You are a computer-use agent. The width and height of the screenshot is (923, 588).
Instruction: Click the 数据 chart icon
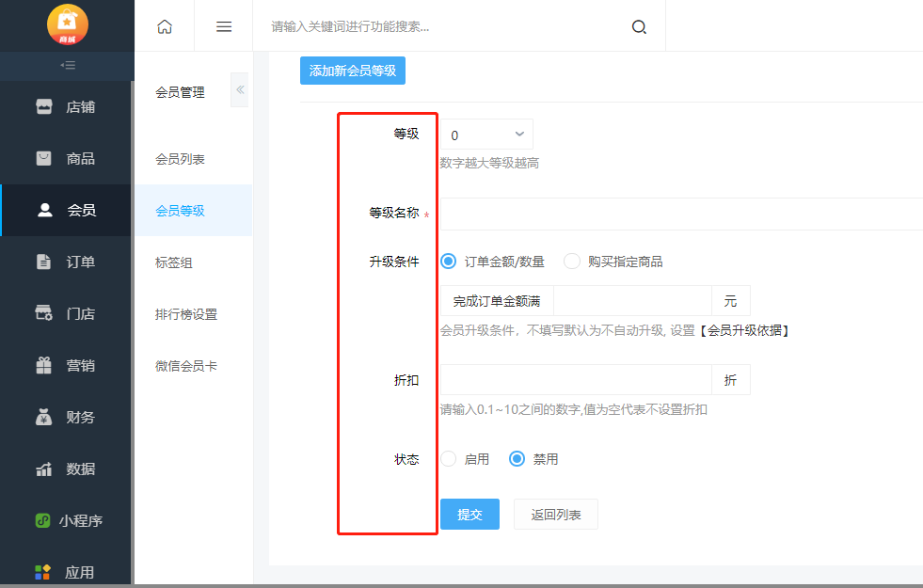click(44, 469)
